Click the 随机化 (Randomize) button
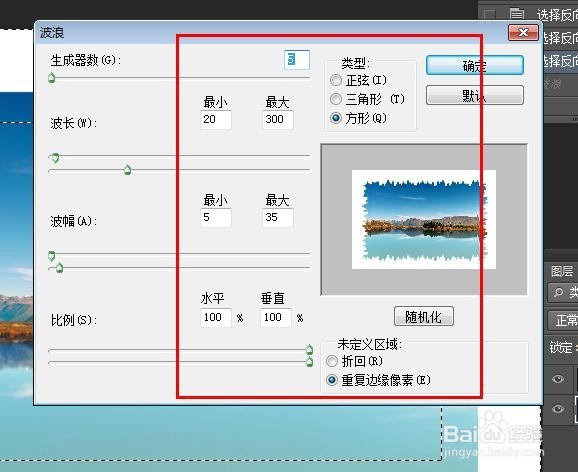 (x=424, y=316)
